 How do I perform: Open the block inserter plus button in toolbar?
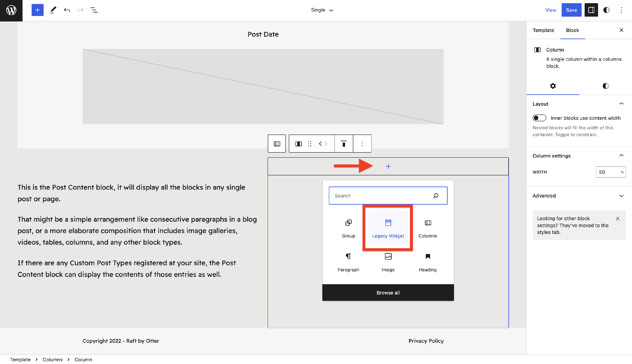tap(37, 10)
